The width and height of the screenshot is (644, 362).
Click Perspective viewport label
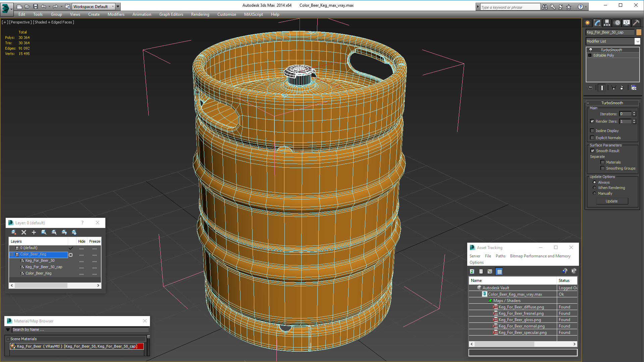(x=20, y=22)
